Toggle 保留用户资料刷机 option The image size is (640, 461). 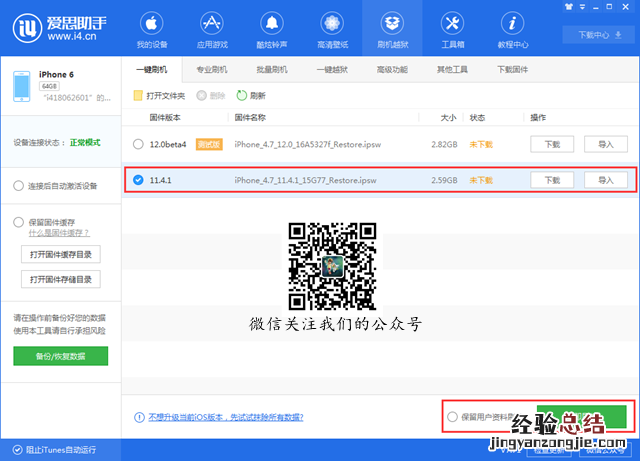[452, 417]
